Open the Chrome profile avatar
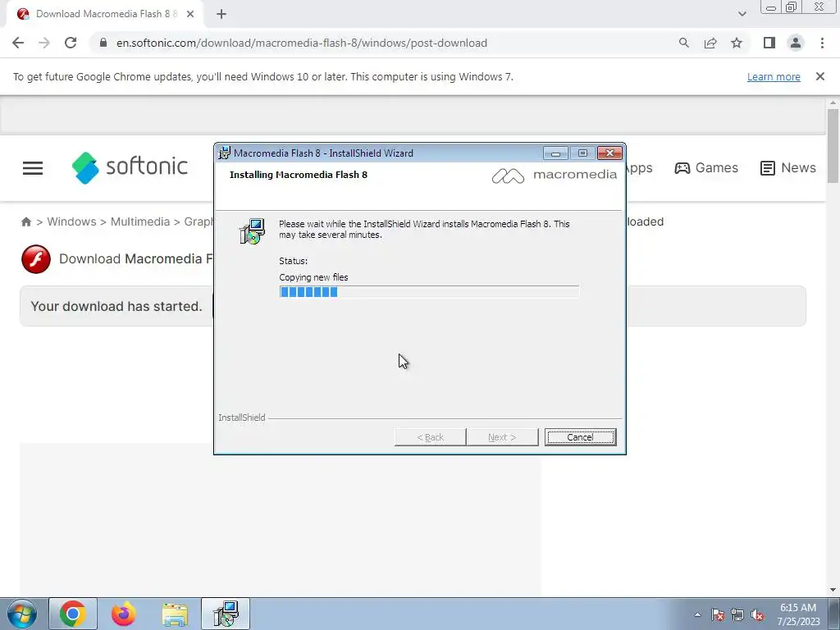The image size is (840, 630). [x=796, y=43]
